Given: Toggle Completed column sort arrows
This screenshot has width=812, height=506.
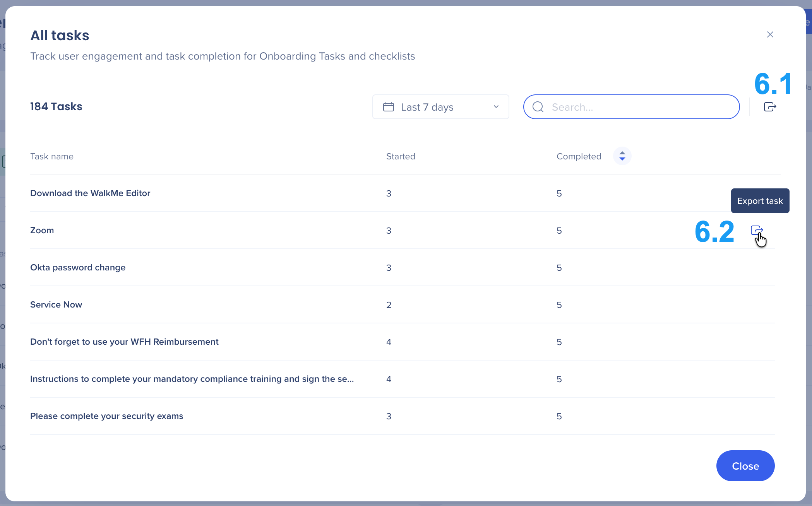Looking at the screenshot, I should pos(622,156).
